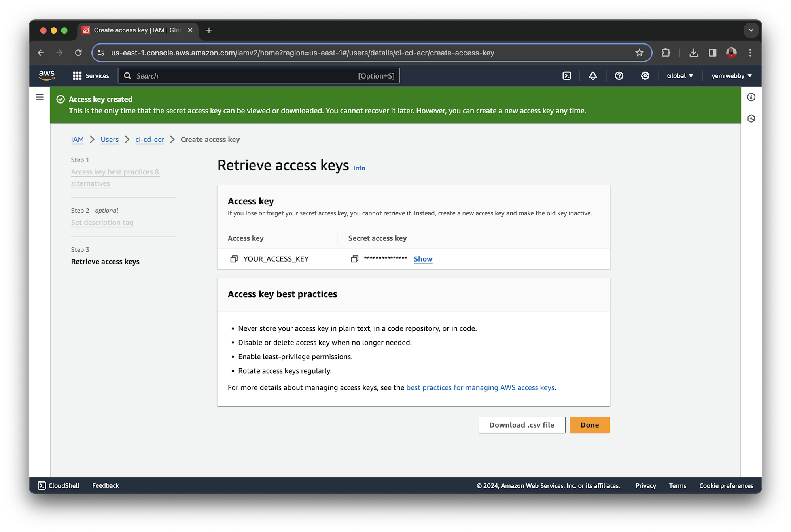This screenshot has width=791, height=532.
Task: Open the Global region dropdown
Action: click(679, 75)
